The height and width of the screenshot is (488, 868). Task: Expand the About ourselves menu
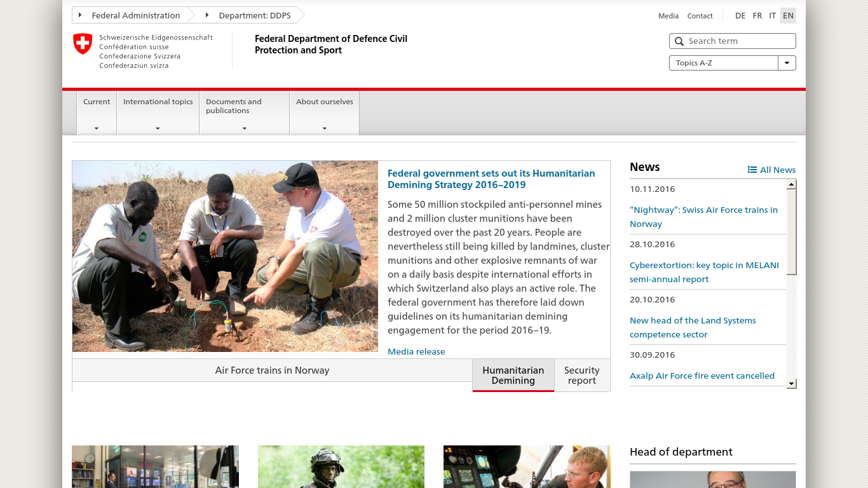click(x=324, y=113)
